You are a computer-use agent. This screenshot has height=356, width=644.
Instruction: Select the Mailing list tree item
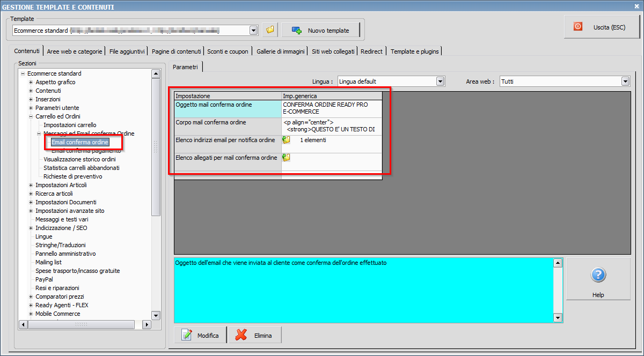(x=48, y=262)
